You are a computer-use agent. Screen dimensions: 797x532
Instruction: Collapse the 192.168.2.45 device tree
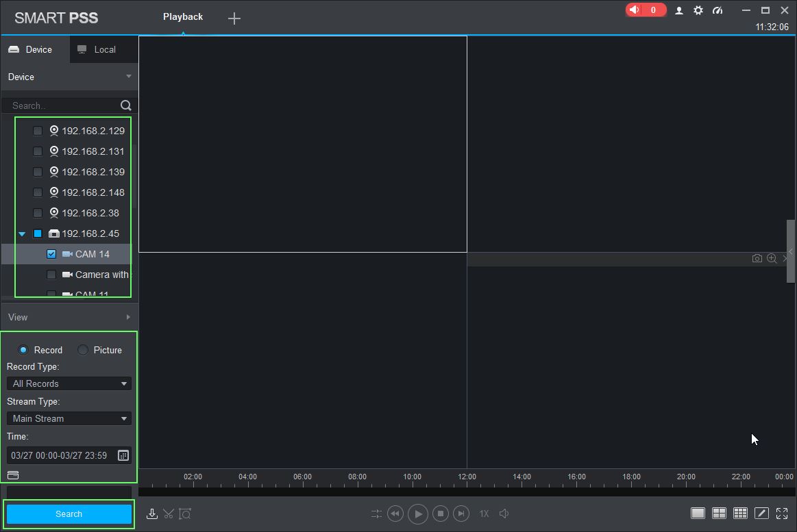click(22, 234)
